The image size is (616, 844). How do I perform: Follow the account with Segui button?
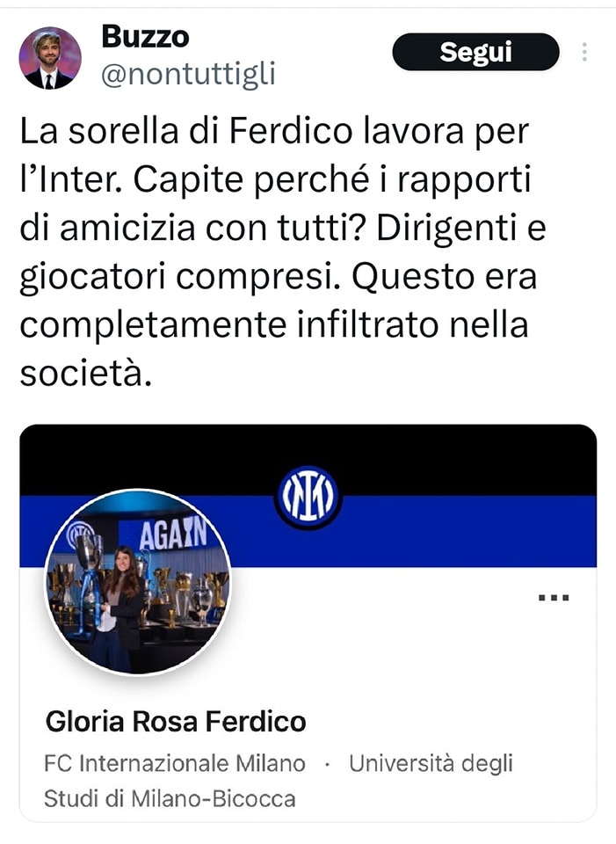point(475,52)
